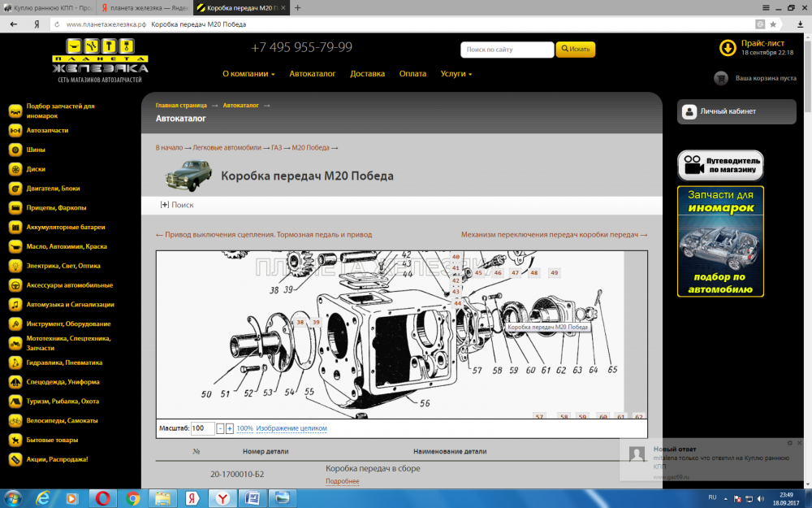Open the Автокаталог menu item
This screenshot has height=508, width=812.
(x=313, y=74)
